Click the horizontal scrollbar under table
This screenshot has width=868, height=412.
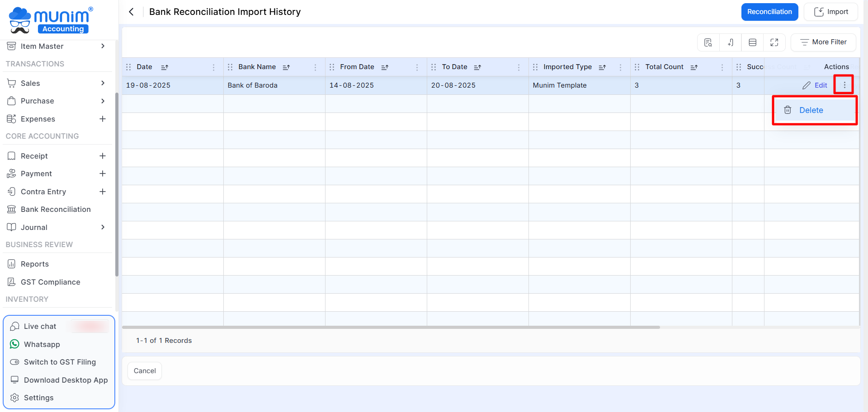click(391, 327)
